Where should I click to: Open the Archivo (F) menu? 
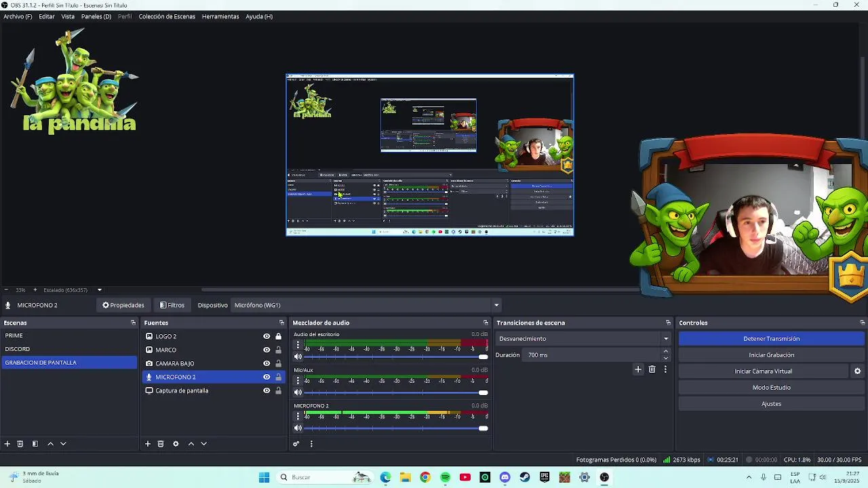pos(18,16)
